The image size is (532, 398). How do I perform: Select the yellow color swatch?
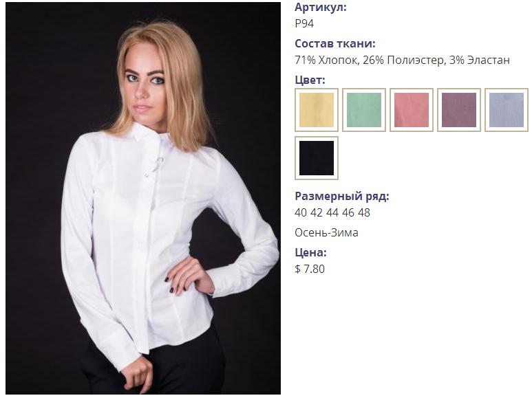coord(316,110)
